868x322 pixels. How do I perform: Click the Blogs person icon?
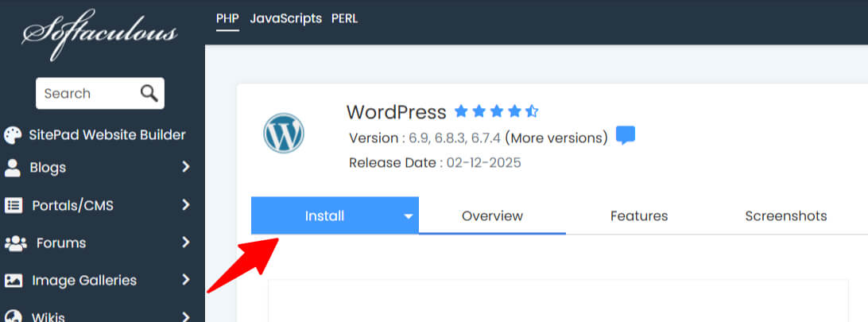[12, 168]
